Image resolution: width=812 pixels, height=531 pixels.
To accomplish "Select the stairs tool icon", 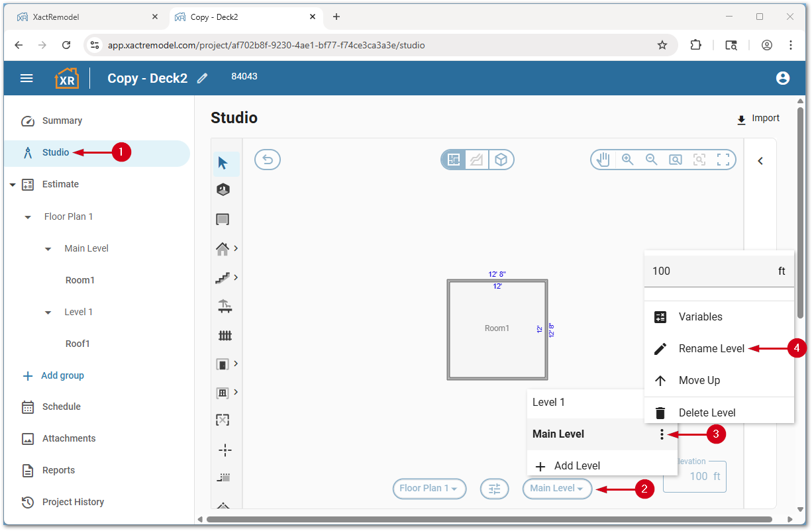I will [x=223, y=278].
